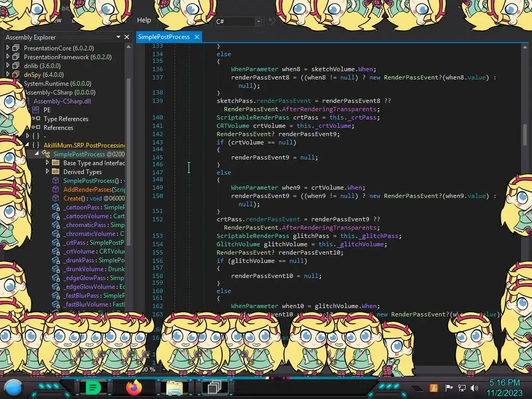Click the Java tray icon
This screenshot has height=399, width=532.
click(x=433, y=388)
